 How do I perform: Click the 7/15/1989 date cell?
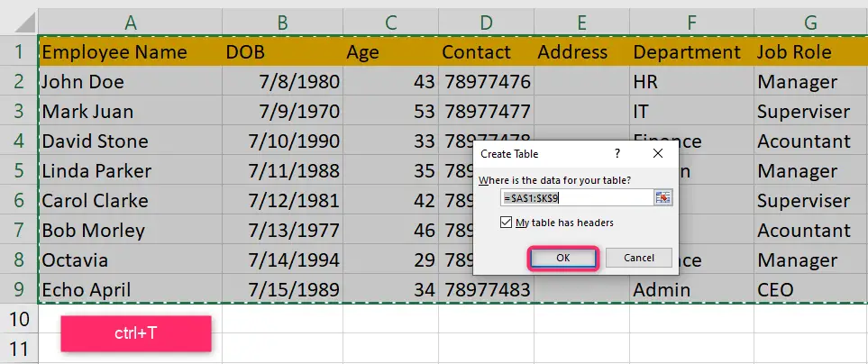coord(282,289)
